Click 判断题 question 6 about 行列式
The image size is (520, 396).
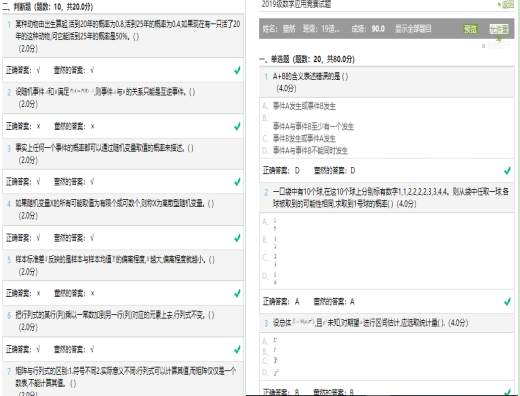pos(115,314)
